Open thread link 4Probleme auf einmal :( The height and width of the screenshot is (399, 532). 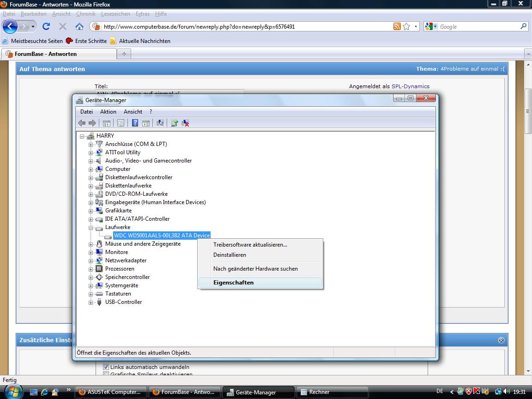tap(472, 69)
